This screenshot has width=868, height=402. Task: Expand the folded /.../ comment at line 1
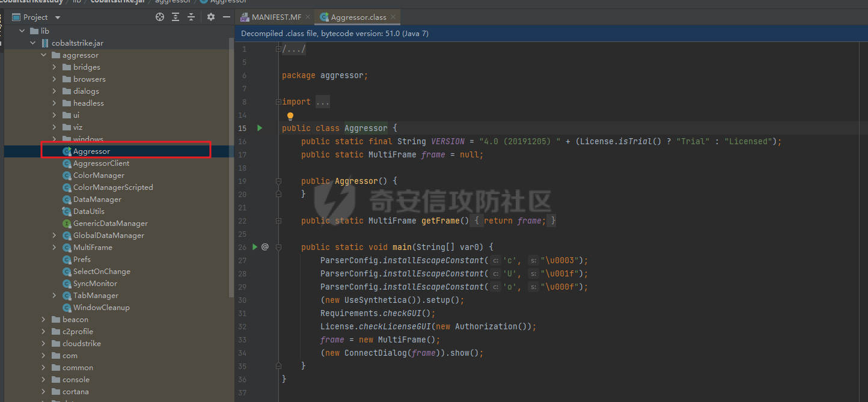pos(278,49)
